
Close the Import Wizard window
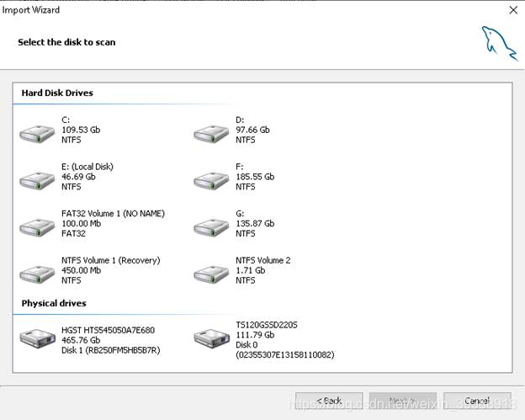pyautogui.click(x=512, y=10)
